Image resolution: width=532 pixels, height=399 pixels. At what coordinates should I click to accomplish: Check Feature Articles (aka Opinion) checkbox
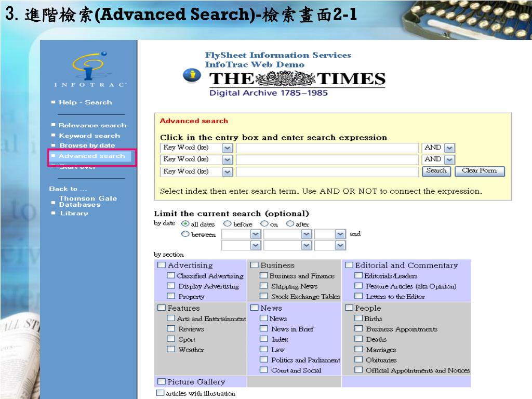point(358,286)
